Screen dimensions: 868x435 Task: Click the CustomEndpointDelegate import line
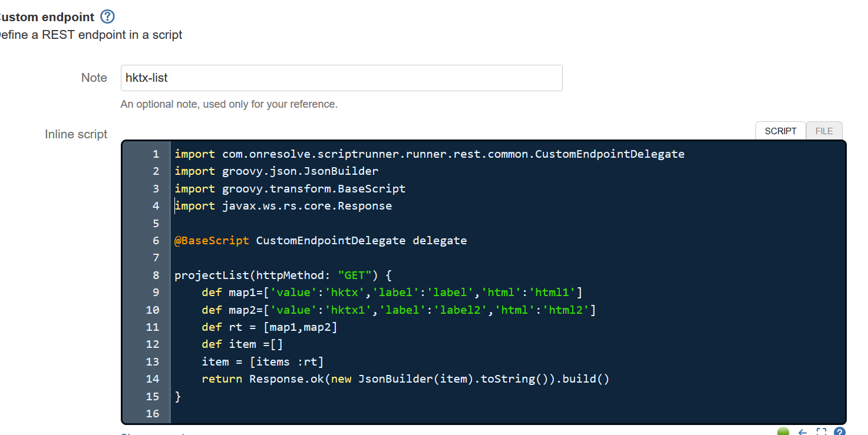click(x=430, y=154)
